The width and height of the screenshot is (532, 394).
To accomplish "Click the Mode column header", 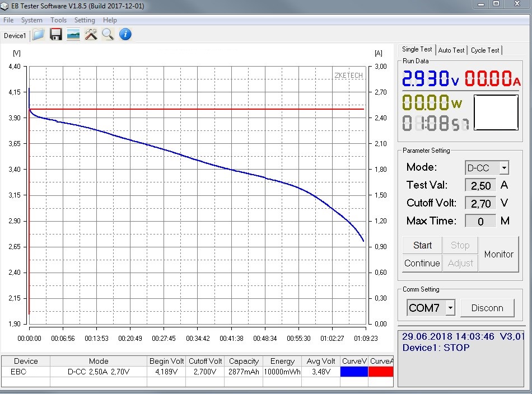I will [99, 361].
